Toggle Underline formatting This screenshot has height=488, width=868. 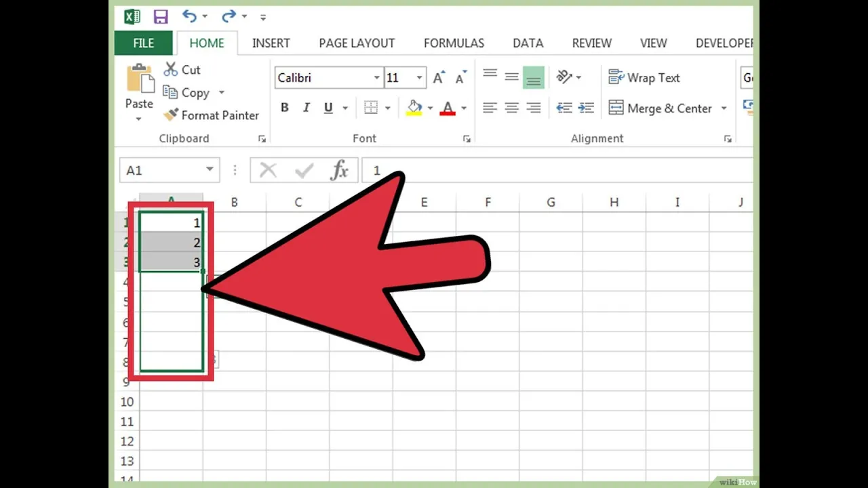[329, 108]
